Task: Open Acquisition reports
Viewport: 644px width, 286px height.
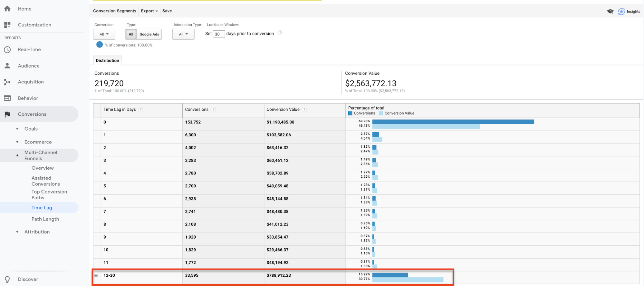Action: click(x=31, y=82)
